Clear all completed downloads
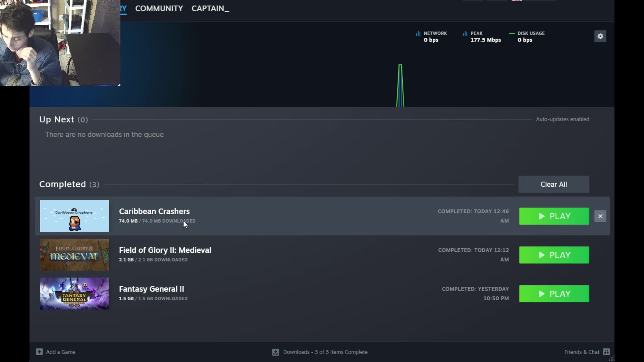 (553, 184)
